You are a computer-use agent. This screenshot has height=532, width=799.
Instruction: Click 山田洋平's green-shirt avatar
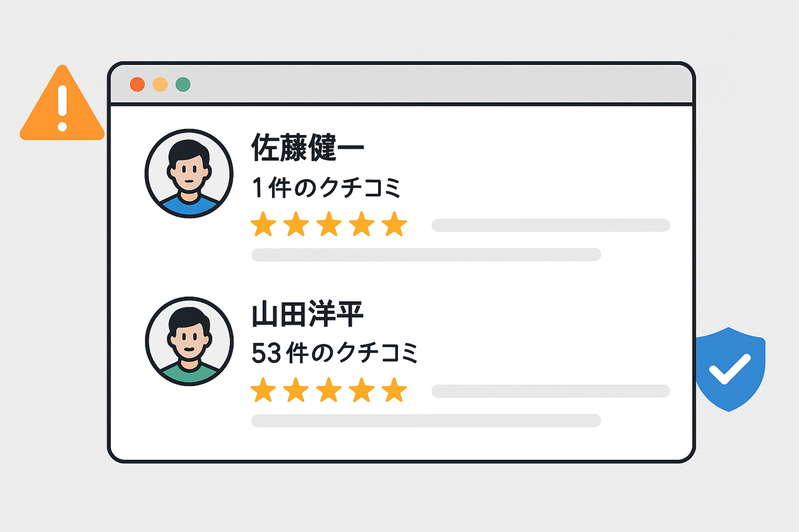click(x=189, y=341)
